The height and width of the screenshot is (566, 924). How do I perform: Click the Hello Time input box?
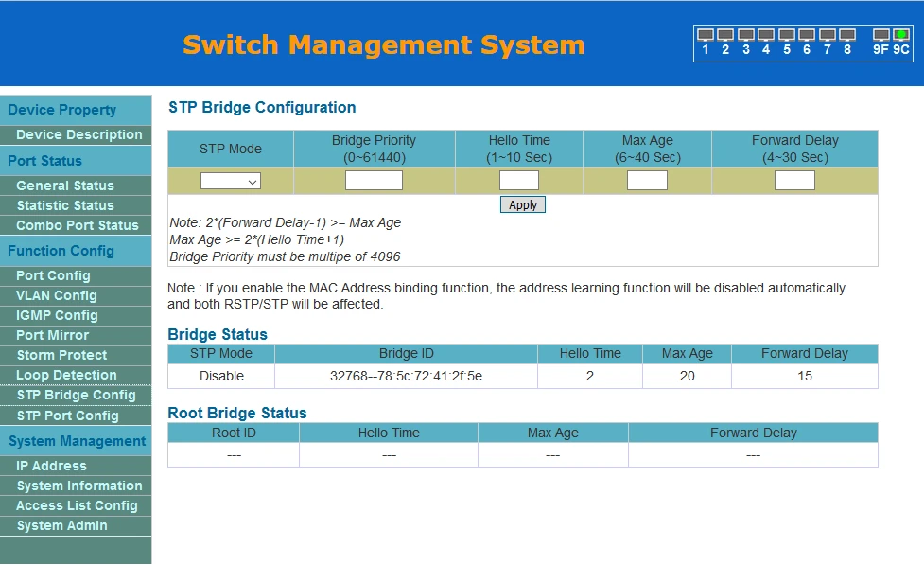coord(518,181)
